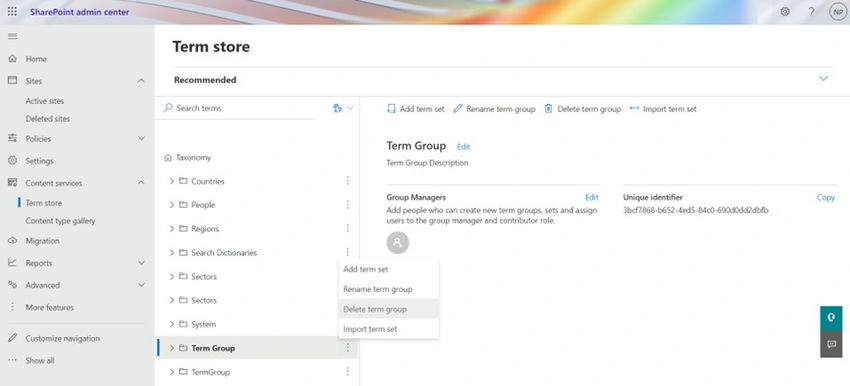
Task: Edit the Group Managers list
Action: pyautogui.click(x=591, y=197)
